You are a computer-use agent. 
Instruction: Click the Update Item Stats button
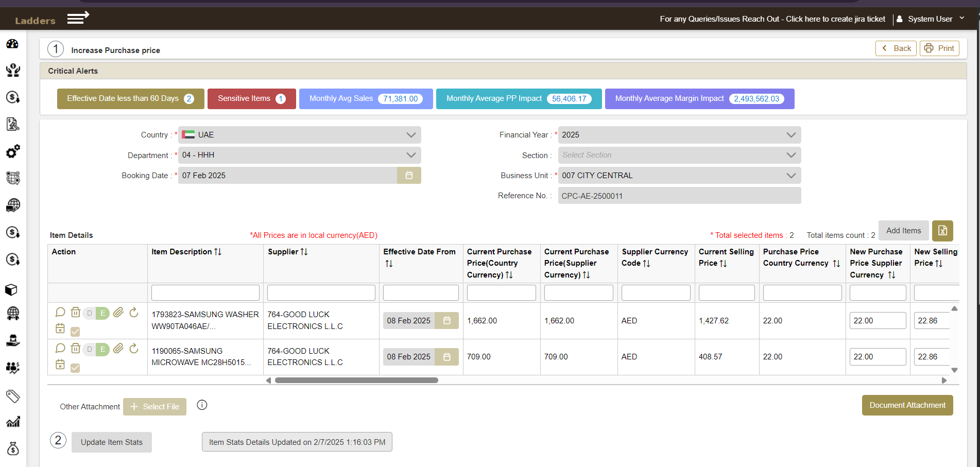click(x=112, y=442)
